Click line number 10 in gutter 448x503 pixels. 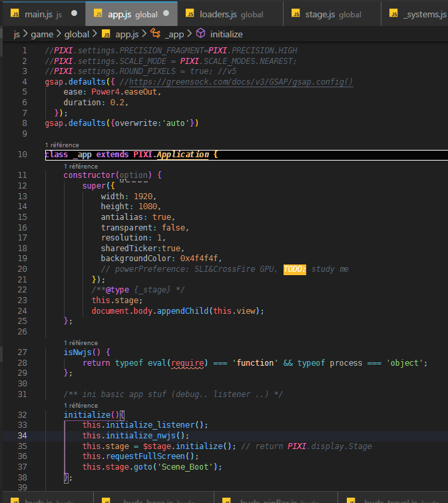click(23, 155)
